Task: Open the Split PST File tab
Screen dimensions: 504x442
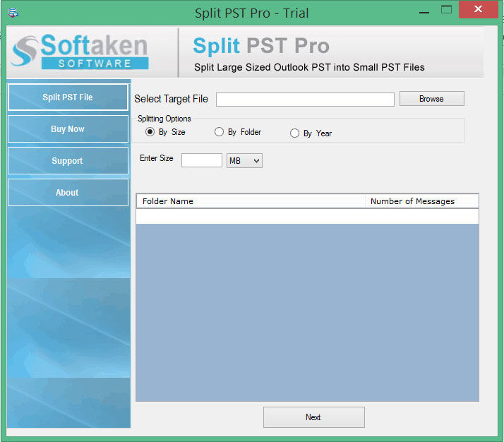Action: point(68,97)
